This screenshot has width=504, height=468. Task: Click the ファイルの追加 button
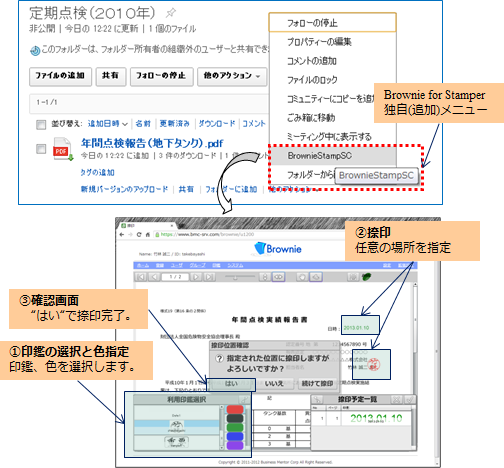[60, 76]
